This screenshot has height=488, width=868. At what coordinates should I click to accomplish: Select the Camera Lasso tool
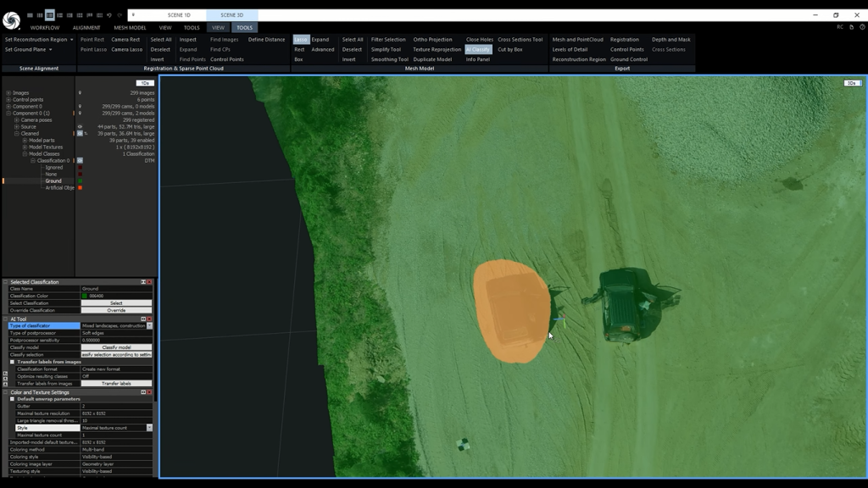127,49
